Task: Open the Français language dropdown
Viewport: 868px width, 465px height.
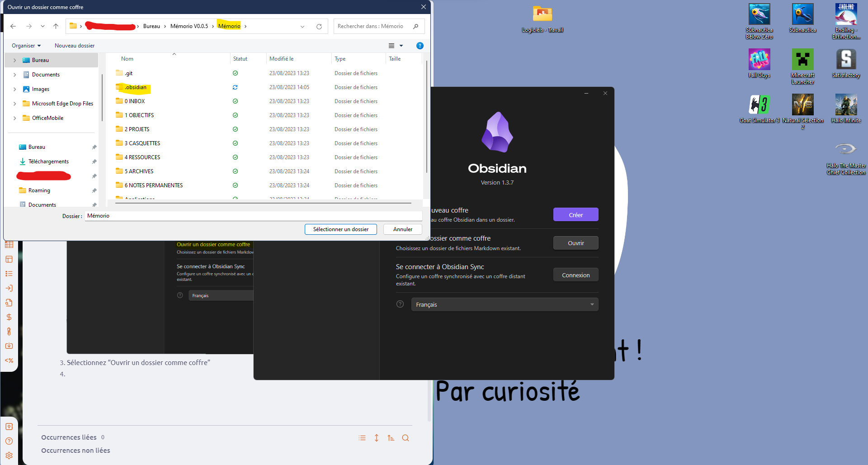Action: pyautogui.click(x=505, y=304)
